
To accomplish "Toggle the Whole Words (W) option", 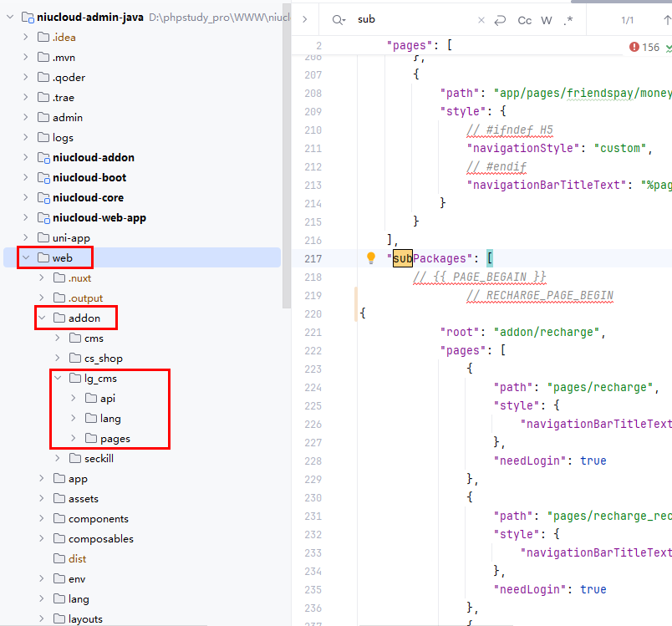I will pos(547,20).
